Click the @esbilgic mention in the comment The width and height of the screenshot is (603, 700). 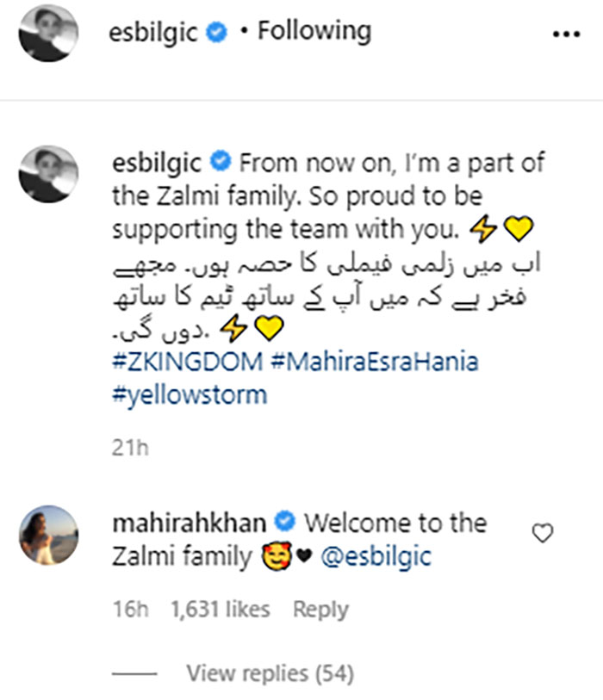point(377,557)
